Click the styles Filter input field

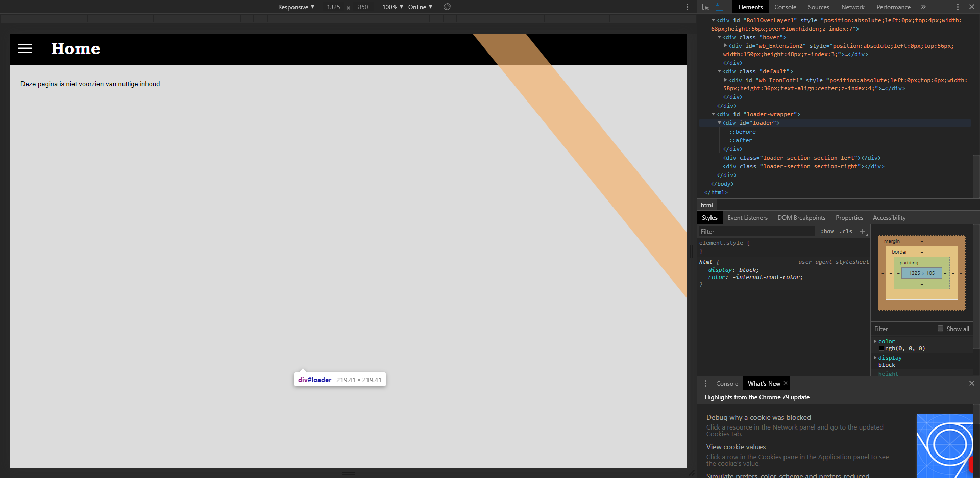click(755, 232)
